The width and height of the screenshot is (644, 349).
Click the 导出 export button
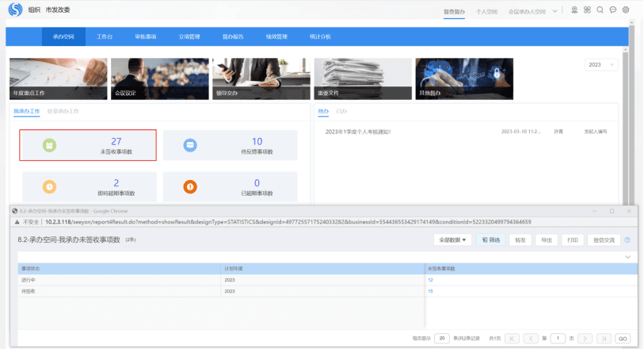click(547, 240)
